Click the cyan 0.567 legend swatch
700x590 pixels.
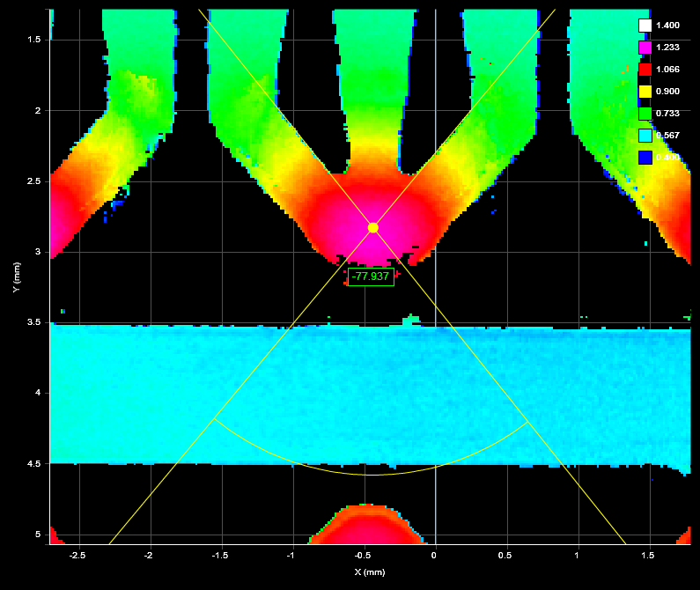tap(645, 136)
